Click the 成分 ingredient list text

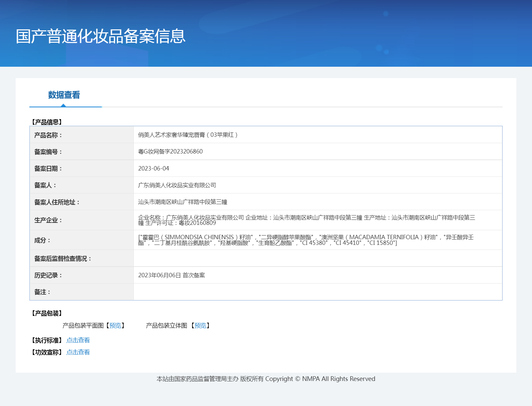click(x=306, y=240)
